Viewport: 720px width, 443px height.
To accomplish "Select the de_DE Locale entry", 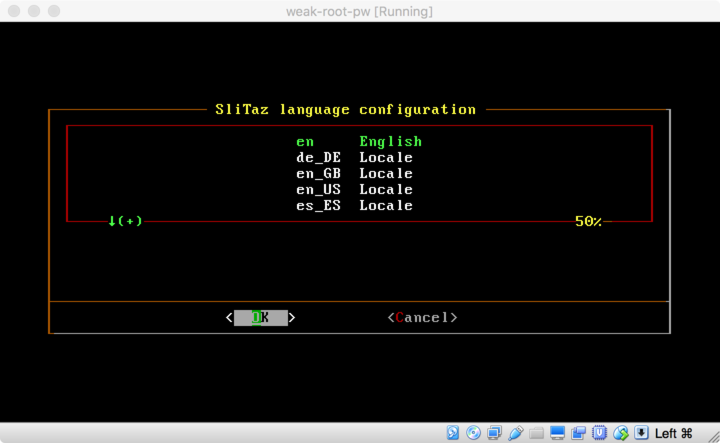I will [x=354, y=157].
